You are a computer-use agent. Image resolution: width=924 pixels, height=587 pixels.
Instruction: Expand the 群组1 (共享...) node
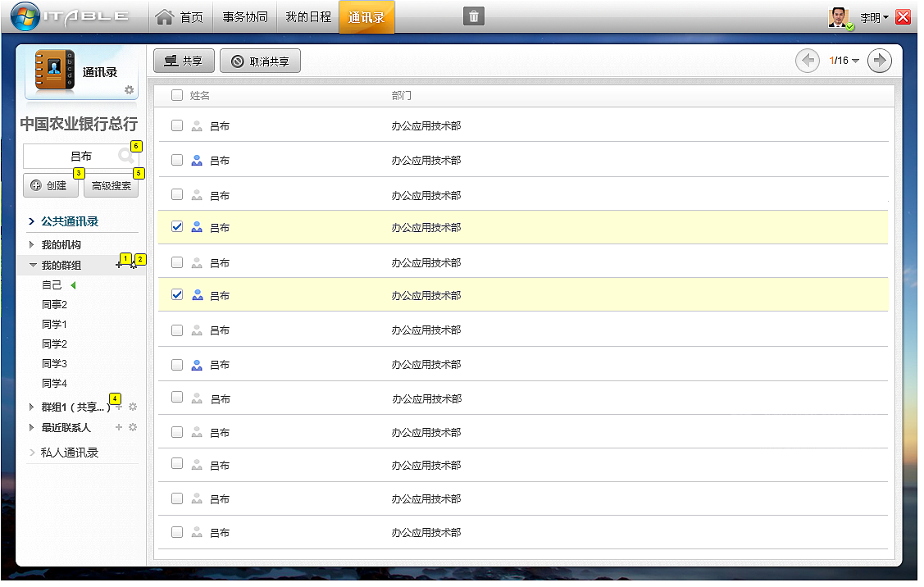pyautogui.click(x=32, y=407)
